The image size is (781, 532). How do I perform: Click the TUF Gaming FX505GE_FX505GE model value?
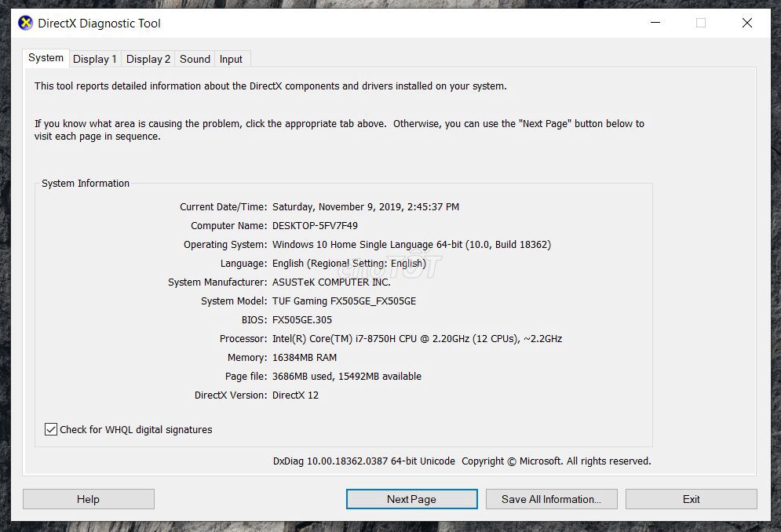344,301
